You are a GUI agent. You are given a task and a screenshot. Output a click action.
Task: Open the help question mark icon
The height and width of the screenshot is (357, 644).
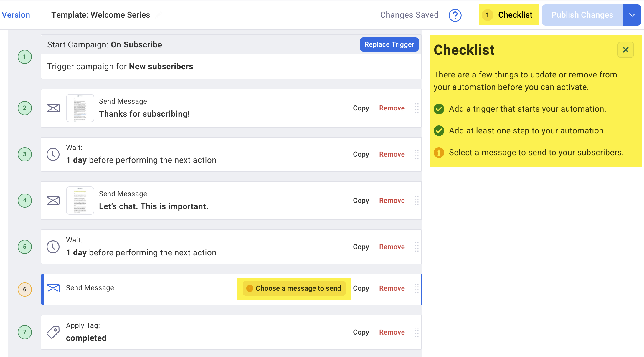[x=455, y=15]
